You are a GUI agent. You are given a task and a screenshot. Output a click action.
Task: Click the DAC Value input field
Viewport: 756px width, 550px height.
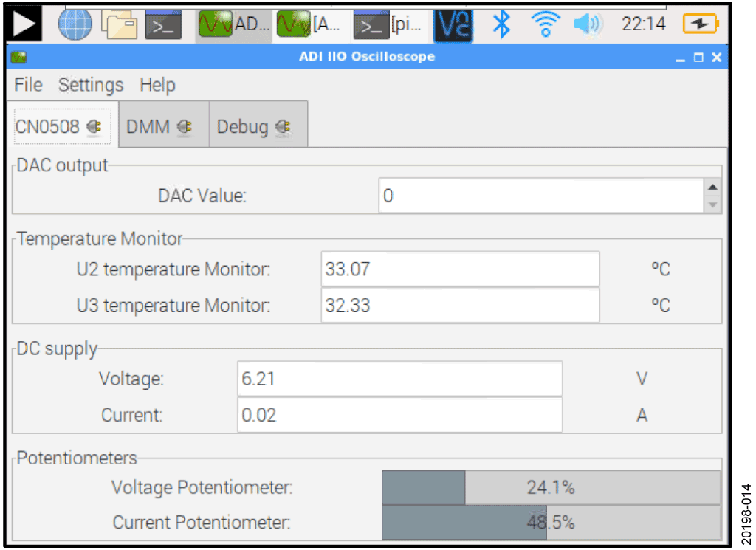pyautogui.click(x=540, y=196)
